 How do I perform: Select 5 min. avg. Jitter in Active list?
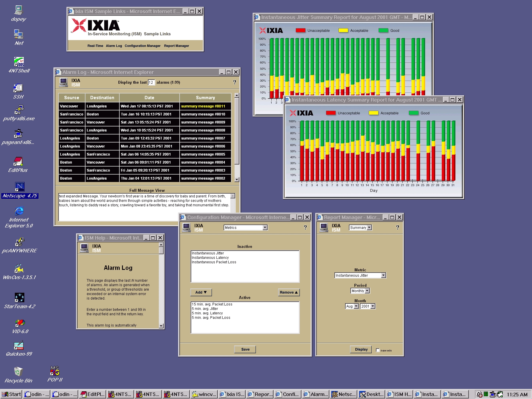click(205, 309)
